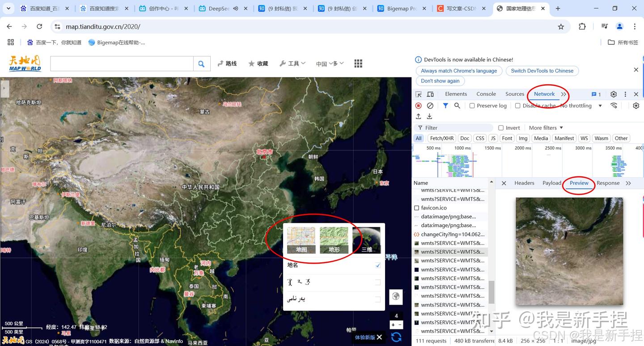Open the 工具 tools wrench icon
This screenshot has height=346, width=644.
click(283, 63)
